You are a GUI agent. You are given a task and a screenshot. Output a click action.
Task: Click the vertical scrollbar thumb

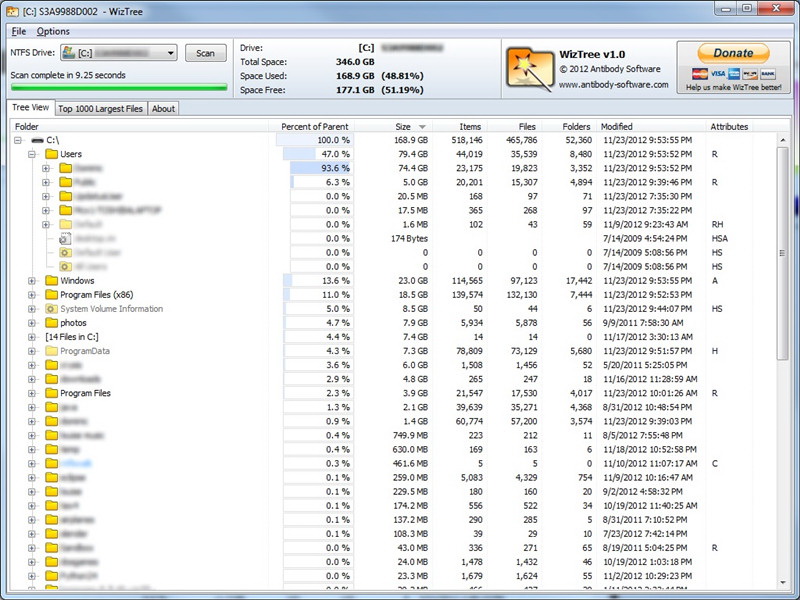[783, 253]
